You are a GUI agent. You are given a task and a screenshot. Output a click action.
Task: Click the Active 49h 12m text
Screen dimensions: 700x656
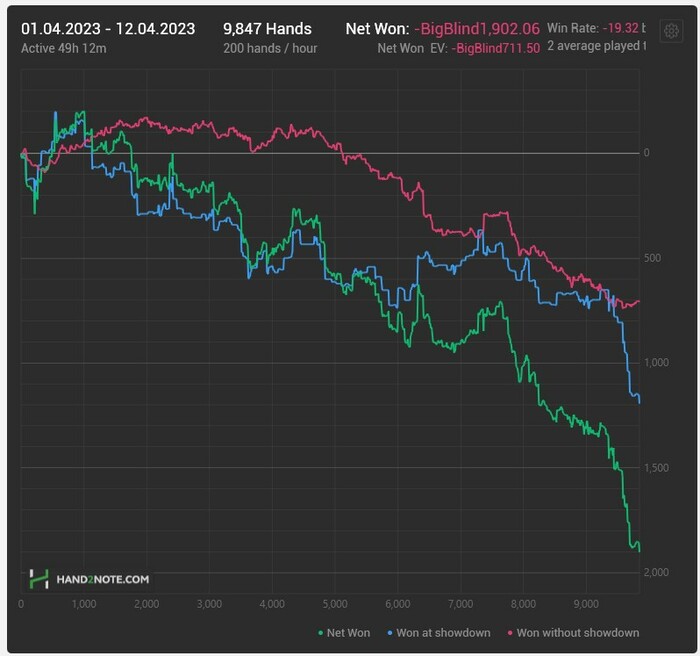tap(64, 48)
